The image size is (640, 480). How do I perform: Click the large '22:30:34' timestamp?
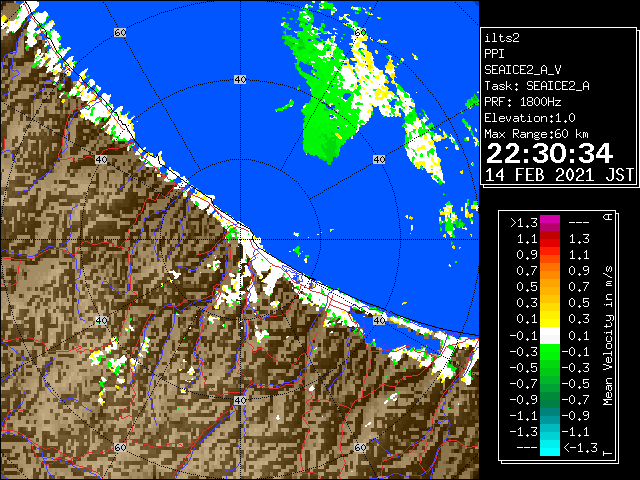tap(549, 154)
